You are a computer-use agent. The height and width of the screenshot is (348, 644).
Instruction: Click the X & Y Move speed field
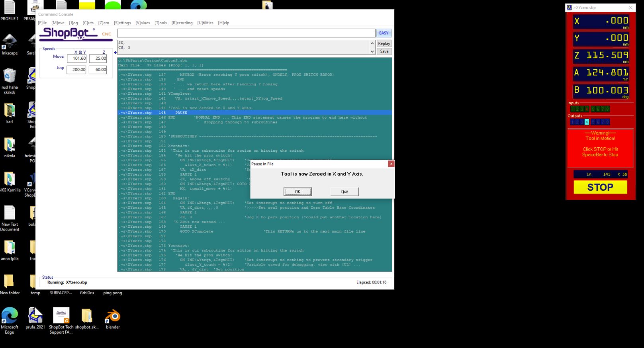coord(77,59)
